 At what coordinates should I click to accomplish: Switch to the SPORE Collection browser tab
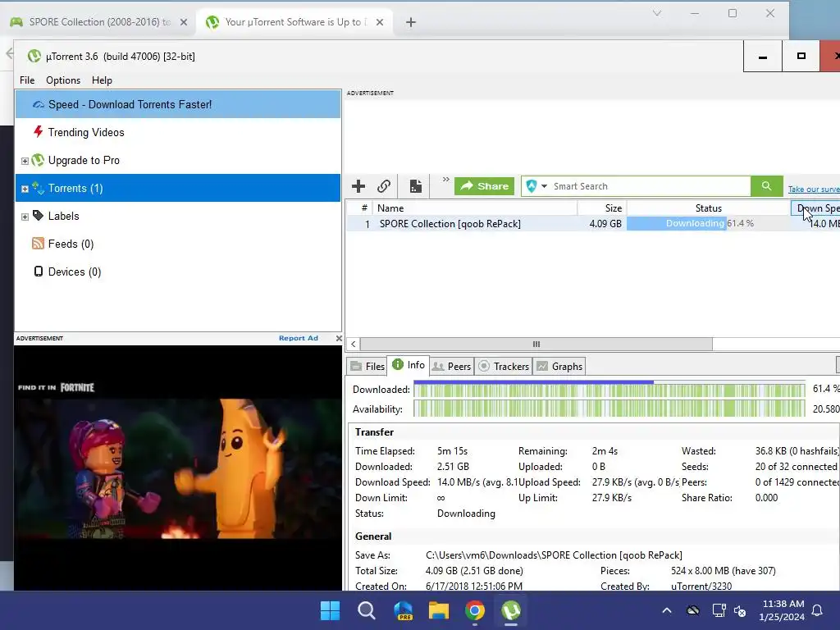point(99,22)
